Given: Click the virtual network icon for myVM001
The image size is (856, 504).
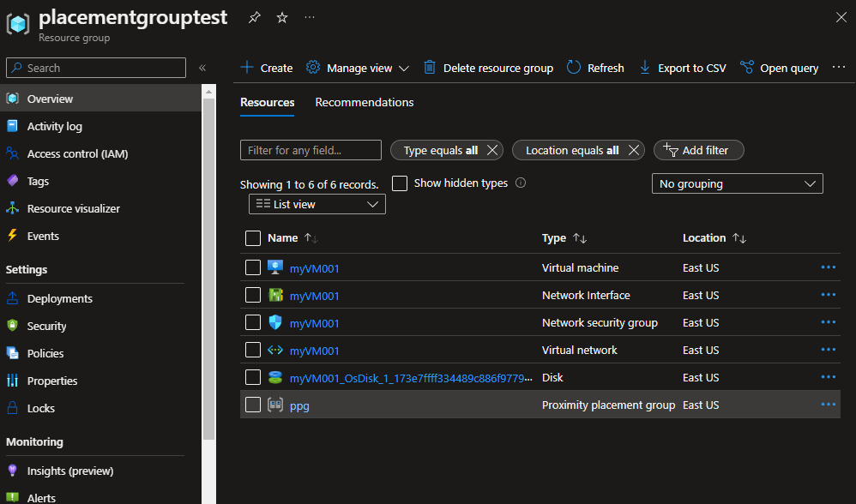Looking at the screenshot, I should pos(275,350).
